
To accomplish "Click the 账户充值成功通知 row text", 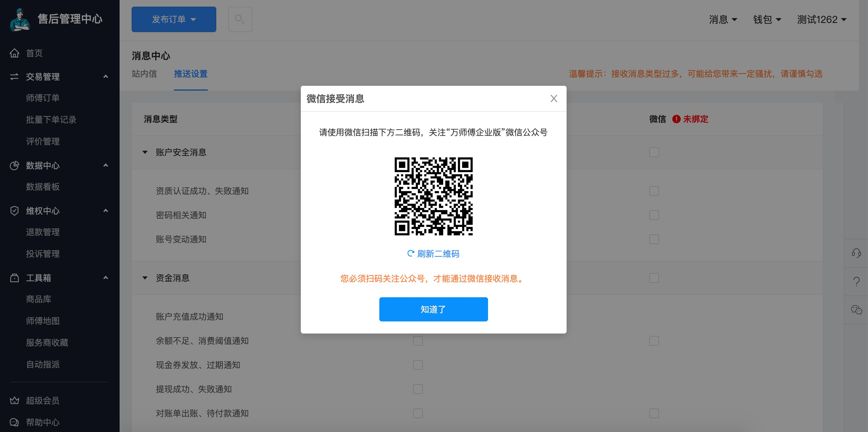I will [189, 317].
